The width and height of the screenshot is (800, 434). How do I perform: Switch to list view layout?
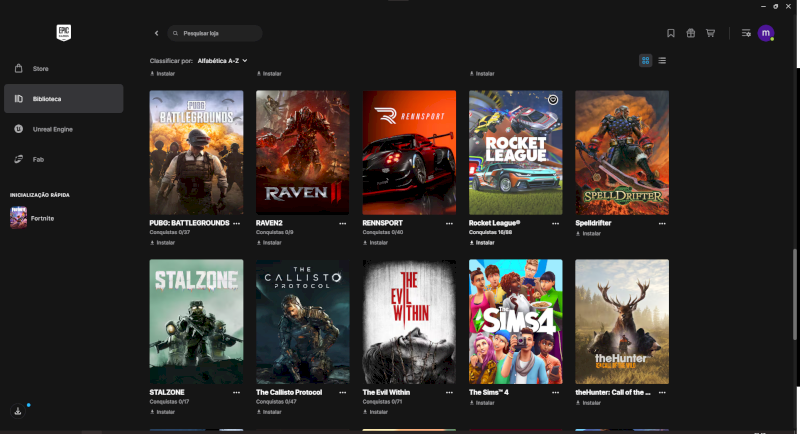[x=662, y=61]
